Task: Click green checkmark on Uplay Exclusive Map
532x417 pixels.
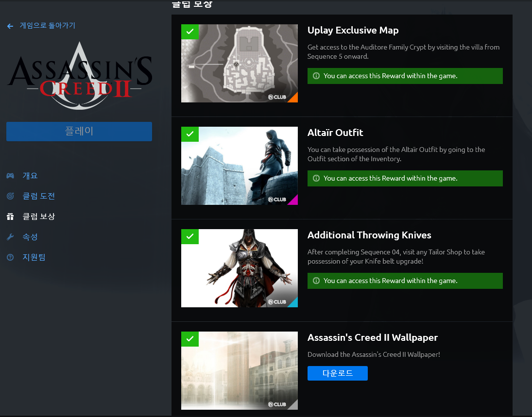Action: point(190,32)
